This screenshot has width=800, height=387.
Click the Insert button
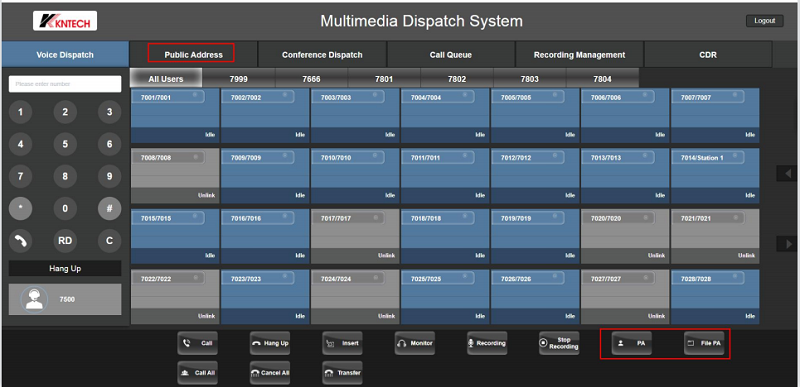point(342,343)
